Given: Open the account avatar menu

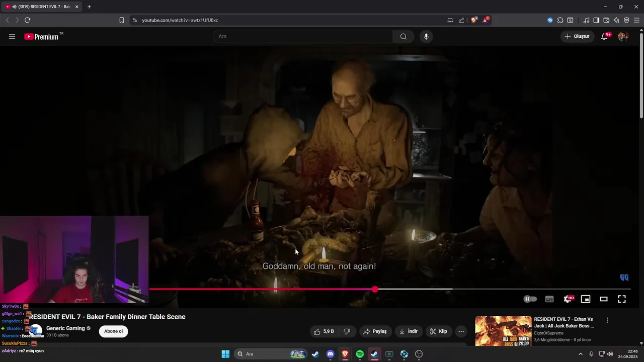Looking at the screenshot, I should tap(623, 36).
